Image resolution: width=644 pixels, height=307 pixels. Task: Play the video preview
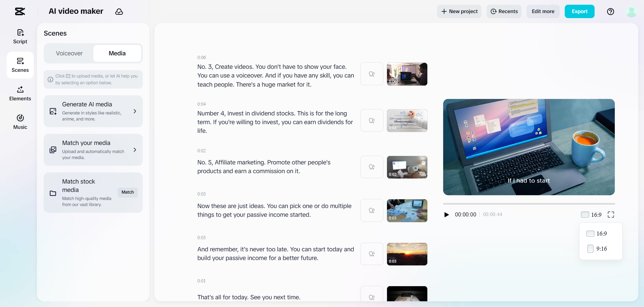(x=446, y=215)
